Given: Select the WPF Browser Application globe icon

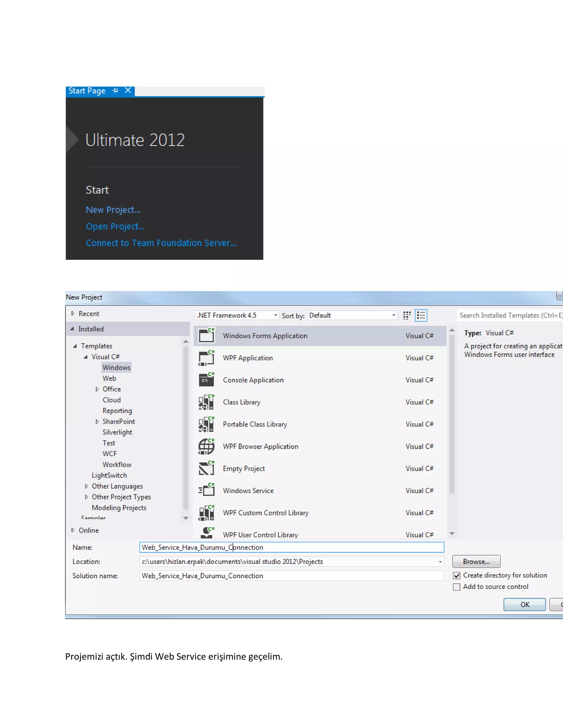Looking at the screenshot, I should pos(206,446).
